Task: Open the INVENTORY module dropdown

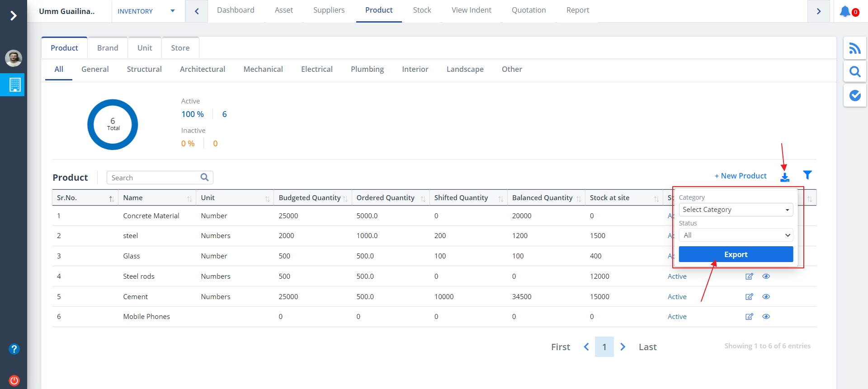Action: pyautogui.click(x=146, y=11)
